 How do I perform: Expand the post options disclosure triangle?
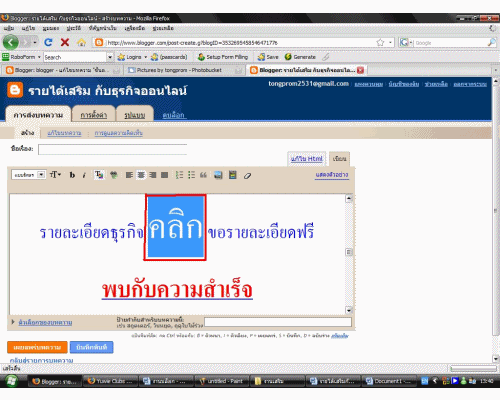coord(13,322)
